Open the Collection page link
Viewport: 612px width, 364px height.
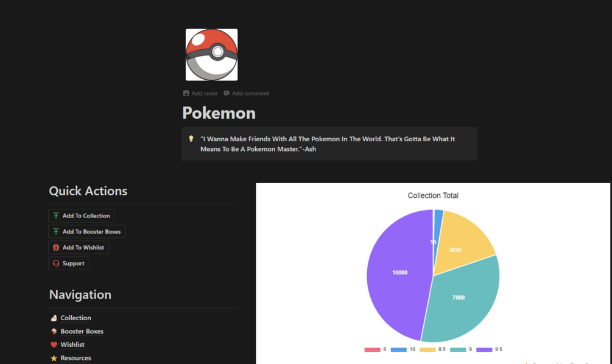click(x=76, y=318)
